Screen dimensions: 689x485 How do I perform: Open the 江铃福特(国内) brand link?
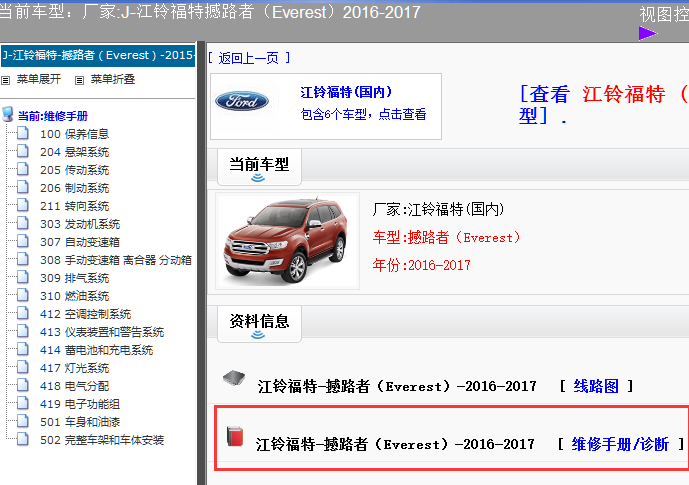coord(346,92)
